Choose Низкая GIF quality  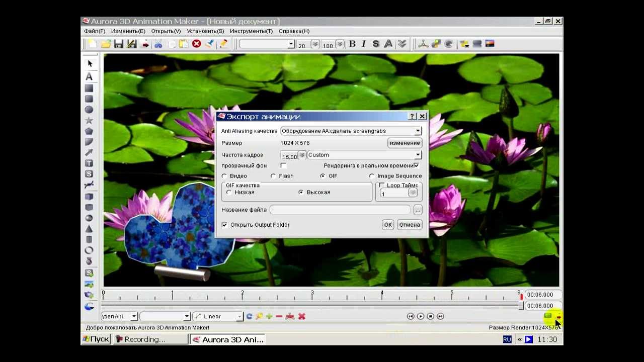(x=229, y=192)
